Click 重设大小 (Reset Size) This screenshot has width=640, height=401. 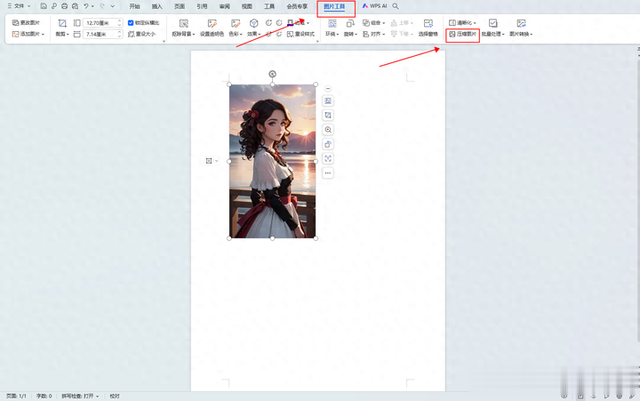tap(142, 34)
